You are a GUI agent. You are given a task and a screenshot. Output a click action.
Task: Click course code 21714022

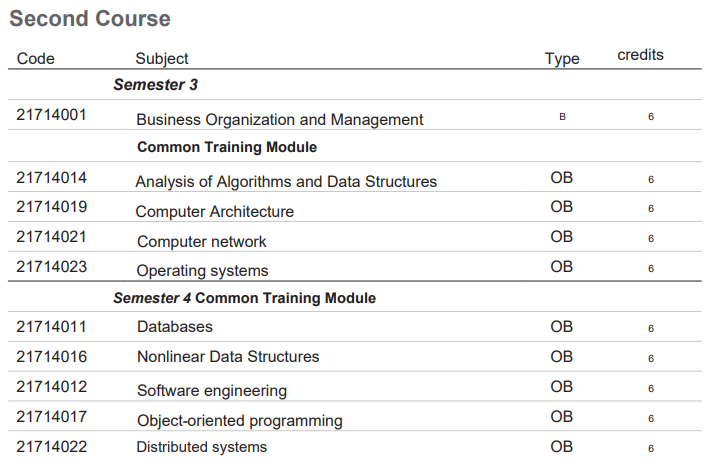[52, 447]
